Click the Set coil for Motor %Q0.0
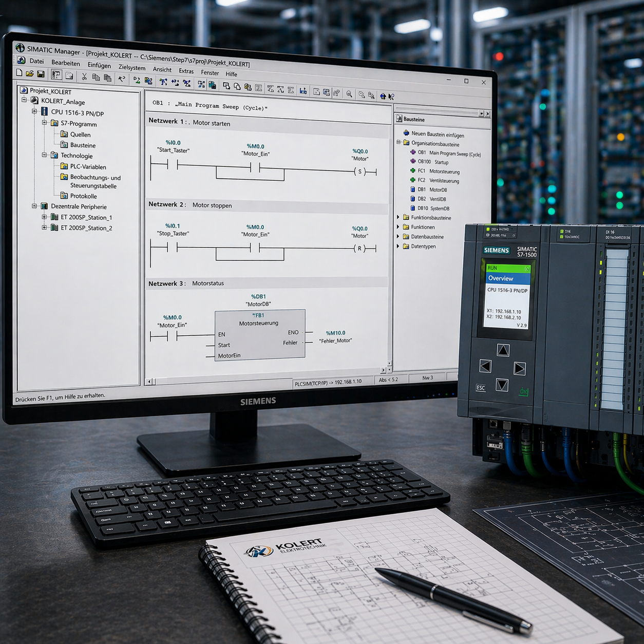 (x=360, y=172)
